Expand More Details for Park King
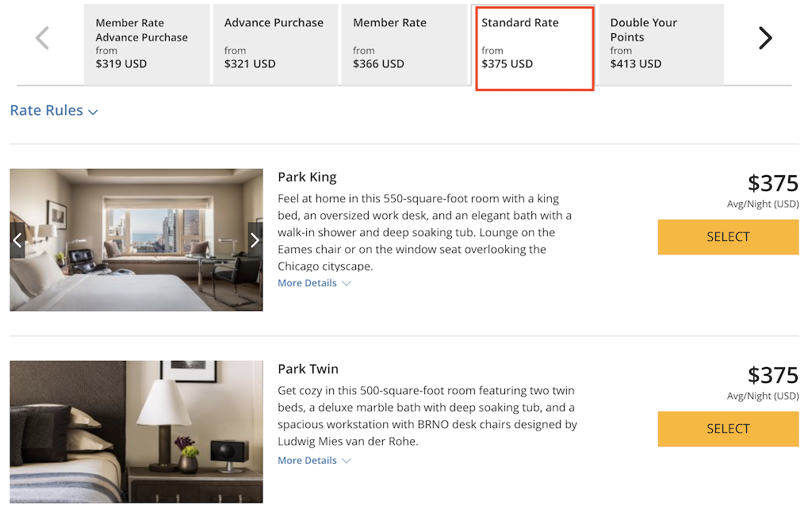812x509 pixels. [x=314, y=283]
